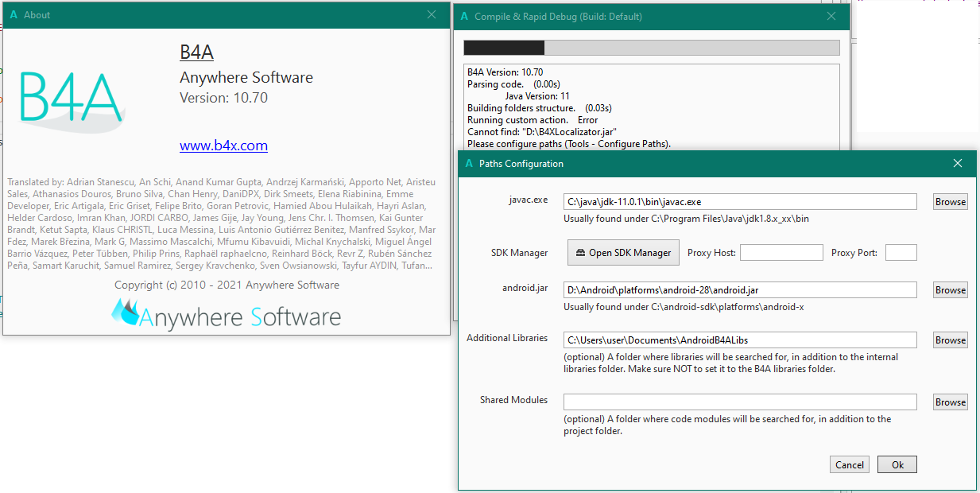Click the Compile & Rapid Debug title icon
The image size is (980, 493).
click(x=463, y=16)
